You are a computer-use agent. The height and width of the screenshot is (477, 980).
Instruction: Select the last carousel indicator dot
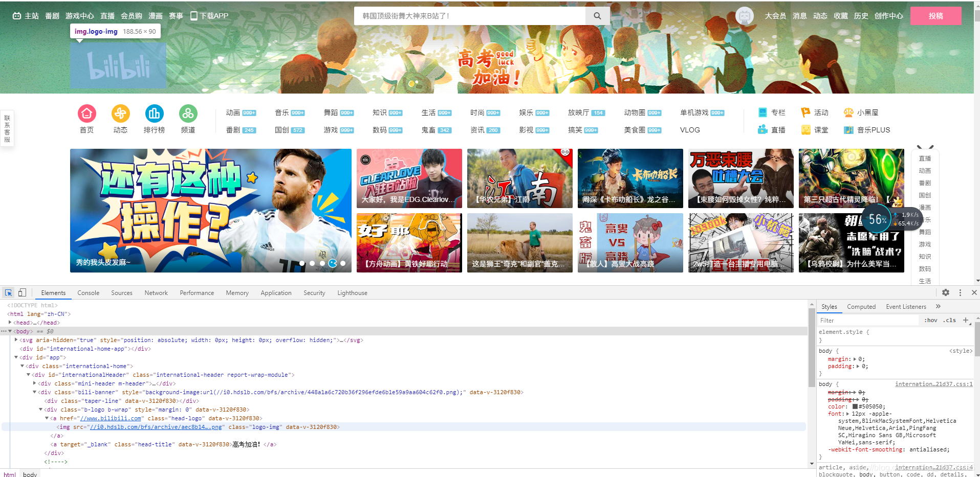pyautogui.click(x=343, y=263)
